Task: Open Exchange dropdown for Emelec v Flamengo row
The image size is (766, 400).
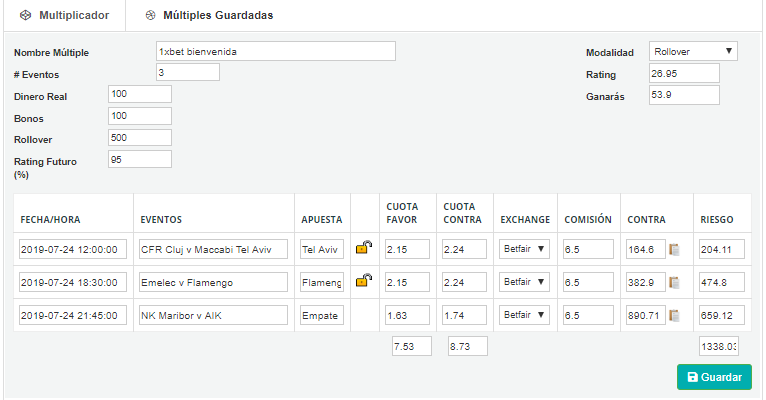Action: pyautogui.click(x=524, y=282)
